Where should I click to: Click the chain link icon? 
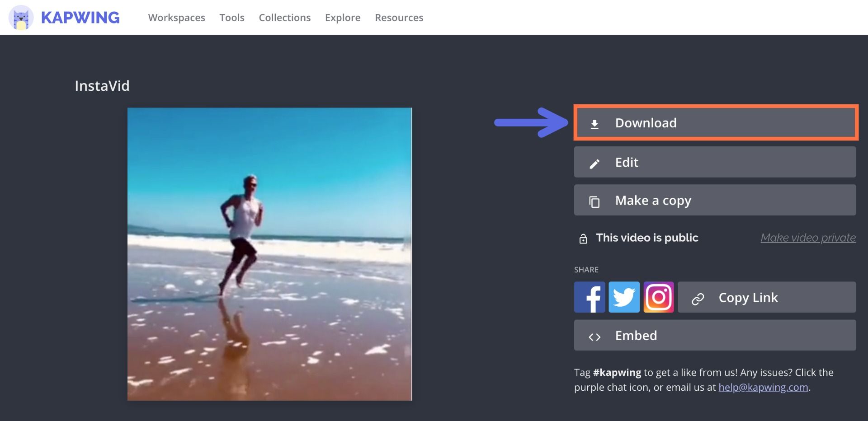coord(698,299)
